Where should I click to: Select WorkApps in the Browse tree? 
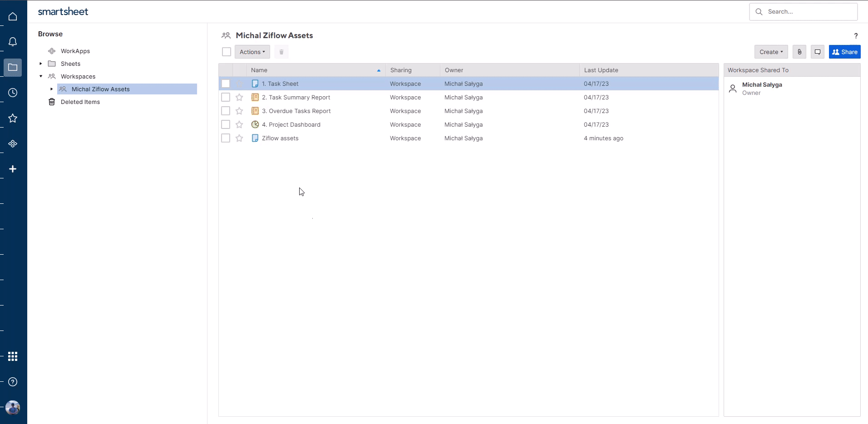[75, 51]
